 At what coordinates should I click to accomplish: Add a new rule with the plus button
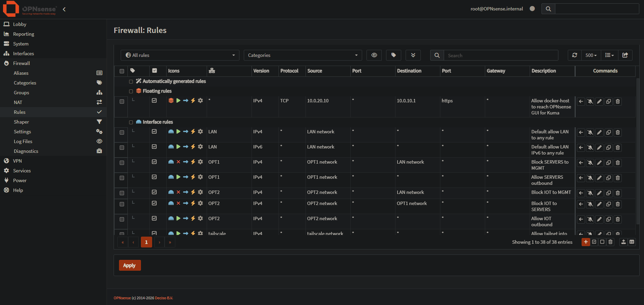(x=586, y=242)
